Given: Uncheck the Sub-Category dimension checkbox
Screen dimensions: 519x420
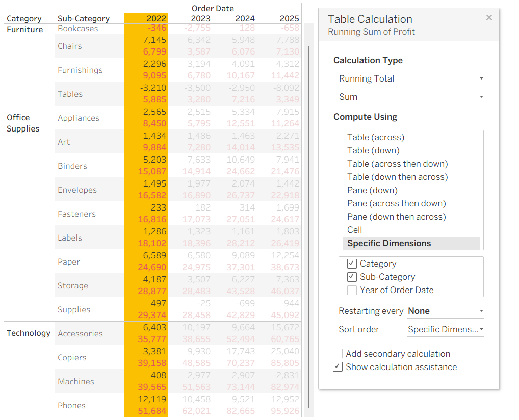Looking at the screenshot, I should (x=351, y=277).
